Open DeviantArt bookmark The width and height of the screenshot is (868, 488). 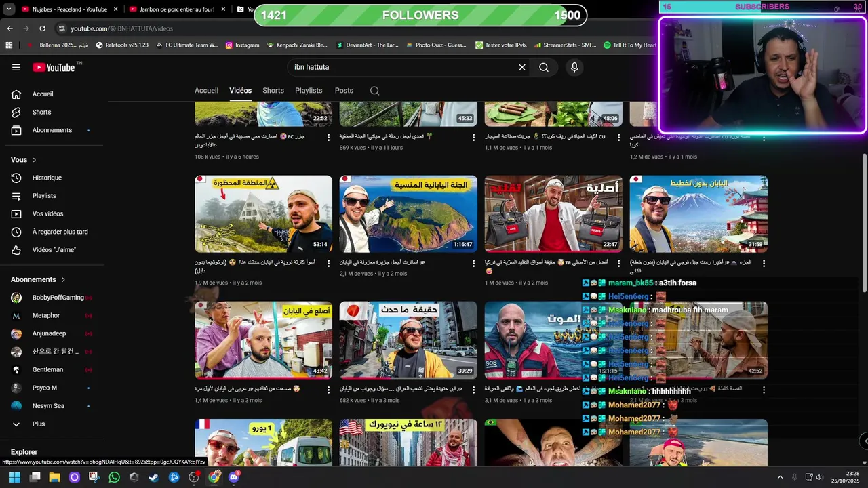(367, 45)
